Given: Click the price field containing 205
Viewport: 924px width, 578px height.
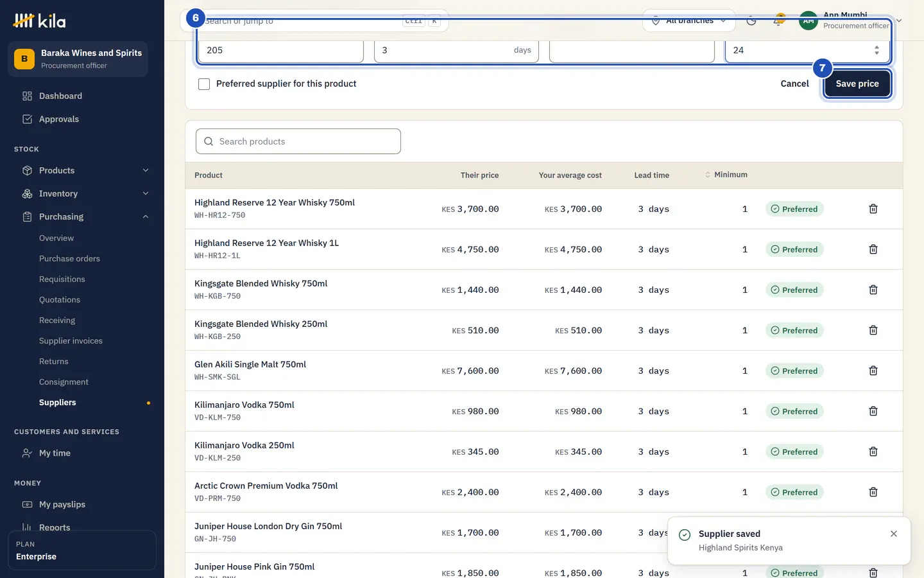Looking at the screenshot, I should point(281,50).
